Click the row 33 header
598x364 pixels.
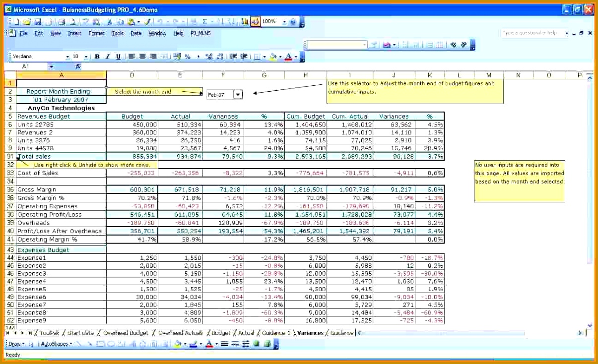pyautogui.click(x=10, y=173)
